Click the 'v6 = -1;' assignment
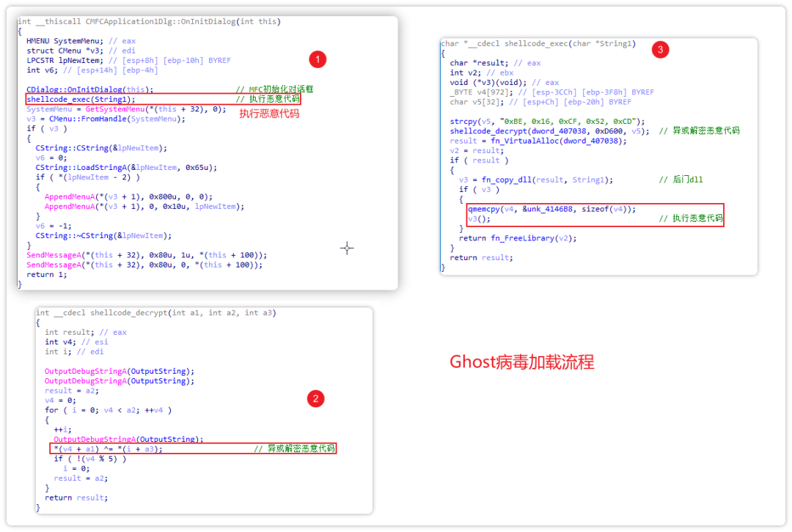The width and height of the screenshot is (792, 532). pyautogui.click(x=54, y=226)
